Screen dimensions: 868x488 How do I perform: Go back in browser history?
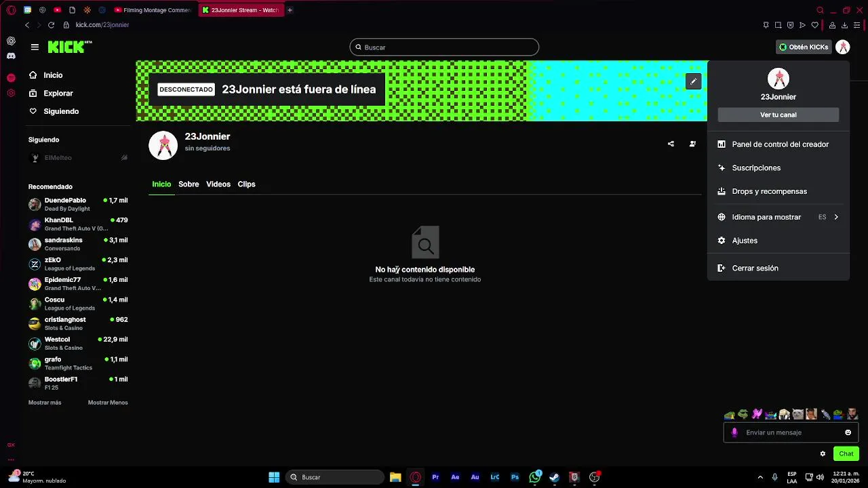pos(27,25)
